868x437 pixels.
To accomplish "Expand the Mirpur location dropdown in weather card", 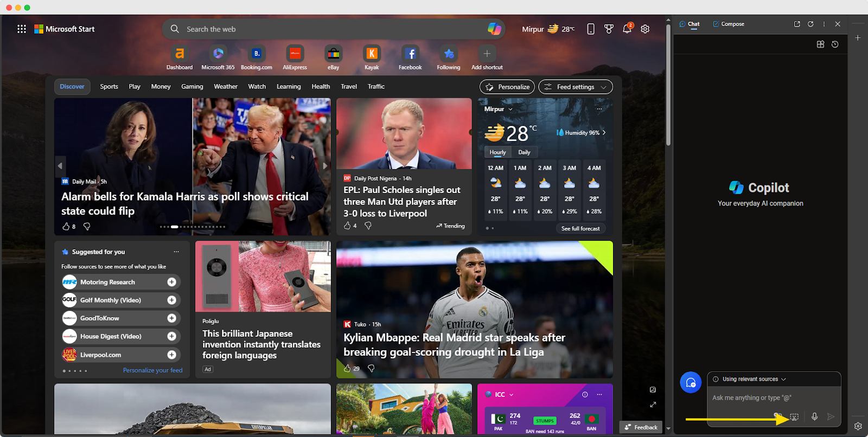I will coord(510,109).
